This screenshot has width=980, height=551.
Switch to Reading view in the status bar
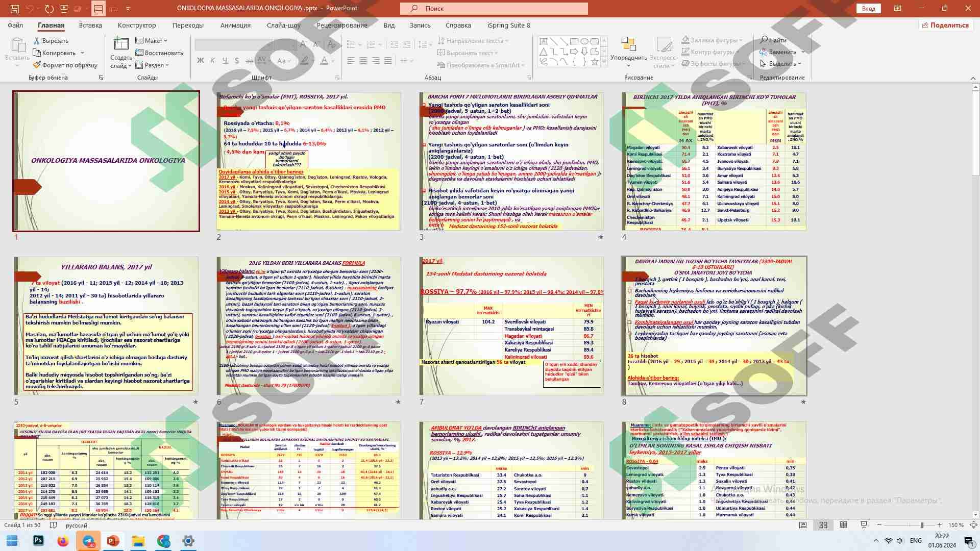pos(844,525)
